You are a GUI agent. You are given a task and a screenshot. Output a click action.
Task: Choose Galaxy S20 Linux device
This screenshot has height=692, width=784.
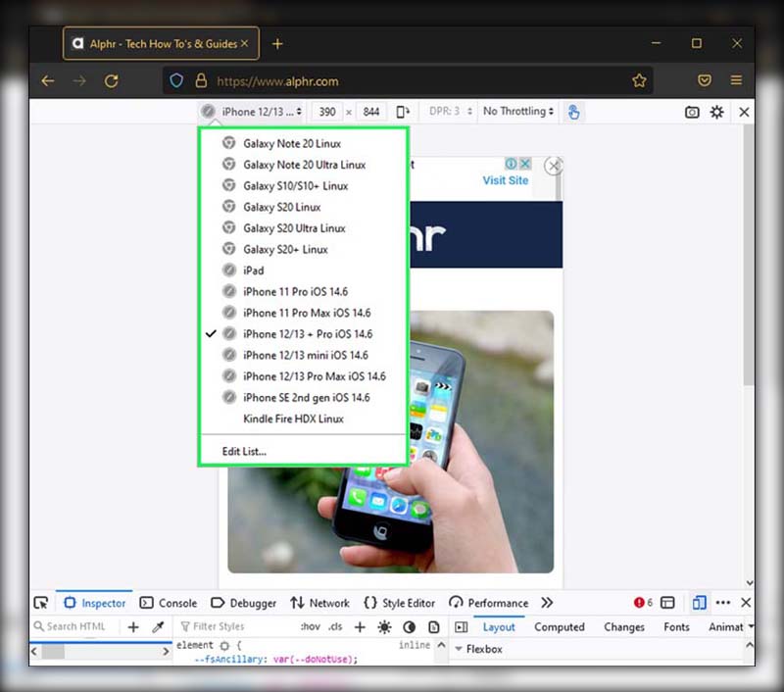point(303,207)
